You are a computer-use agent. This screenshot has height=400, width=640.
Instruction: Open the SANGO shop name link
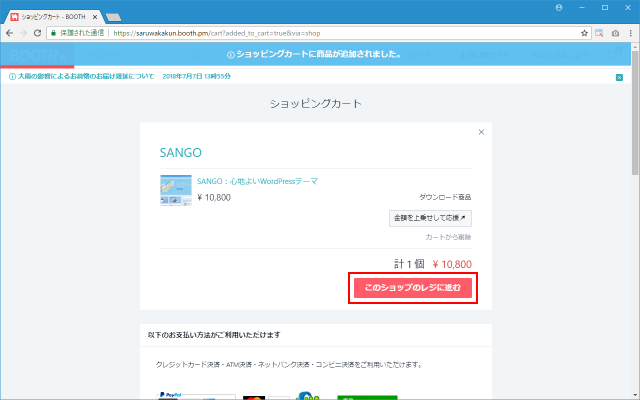pyautogui.click(x=180, y=152)
